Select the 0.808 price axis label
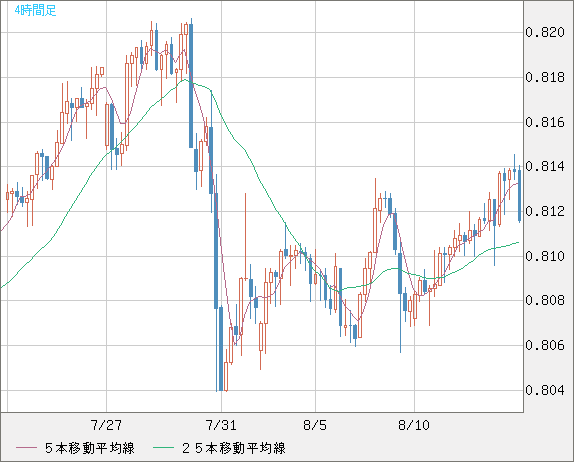Viewport: 574px width, 462px height. (x=545, y=301)
